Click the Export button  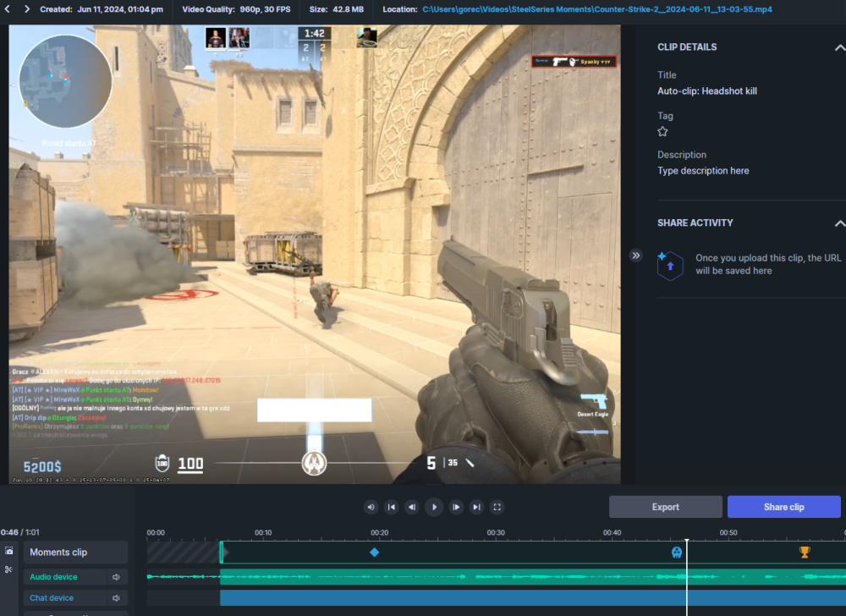point(665,507)
